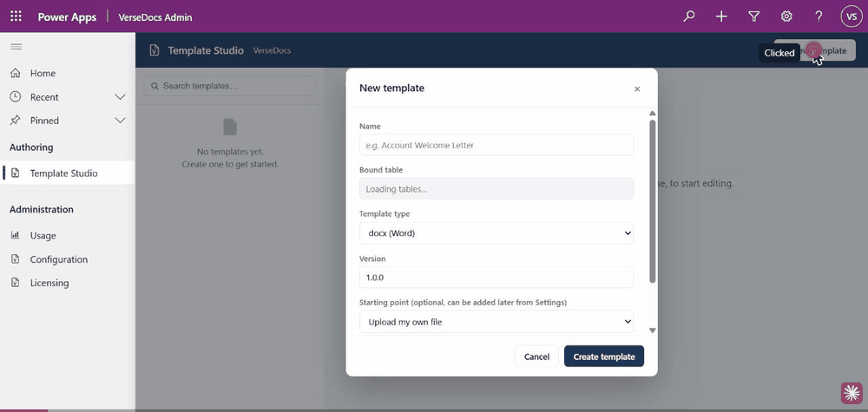The height and width of the screenshot is (412, 868).
Task: Click the 'Administration' section heading
Action: click(42, 210)
